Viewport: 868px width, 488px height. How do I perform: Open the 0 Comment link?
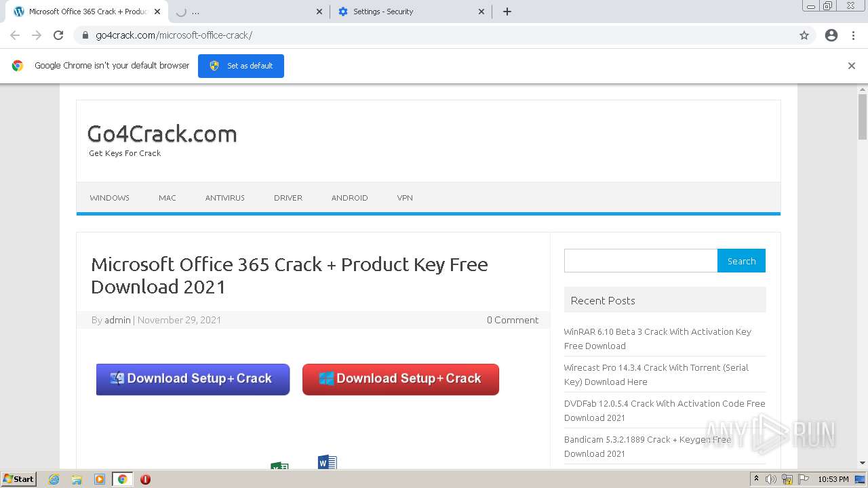coord(513,320)
